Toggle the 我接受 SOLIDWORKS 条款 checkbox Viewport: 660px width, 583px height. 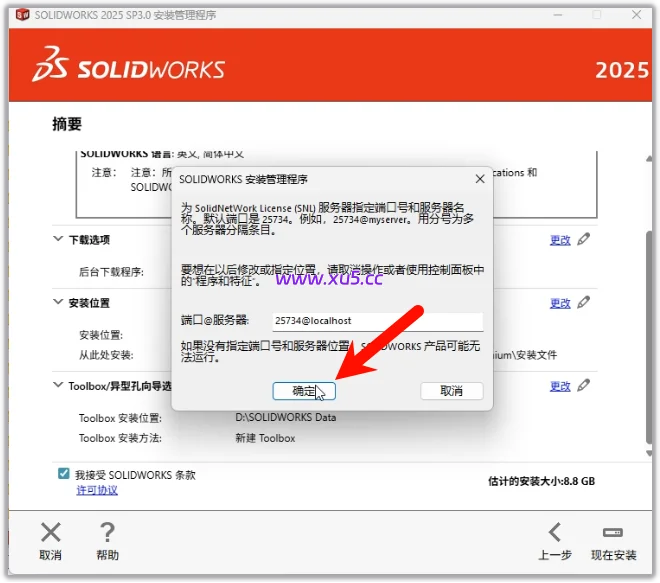64,475
